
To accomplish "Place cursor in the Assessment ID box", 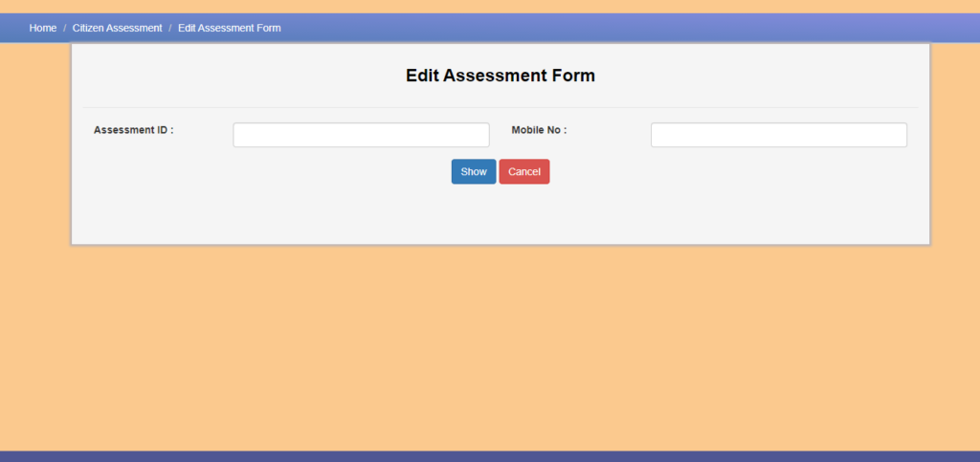I will (x=361, y=135).
